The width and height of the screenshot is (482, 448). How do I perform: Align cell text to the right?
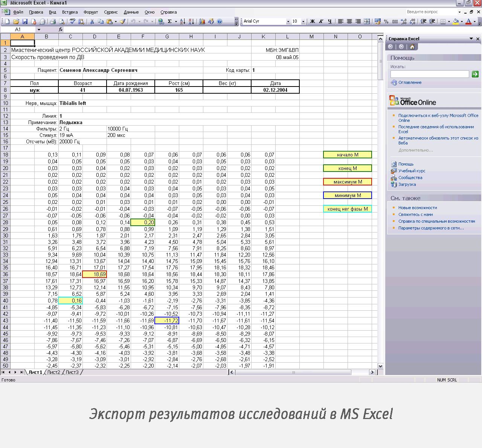(x=358, y=21)
